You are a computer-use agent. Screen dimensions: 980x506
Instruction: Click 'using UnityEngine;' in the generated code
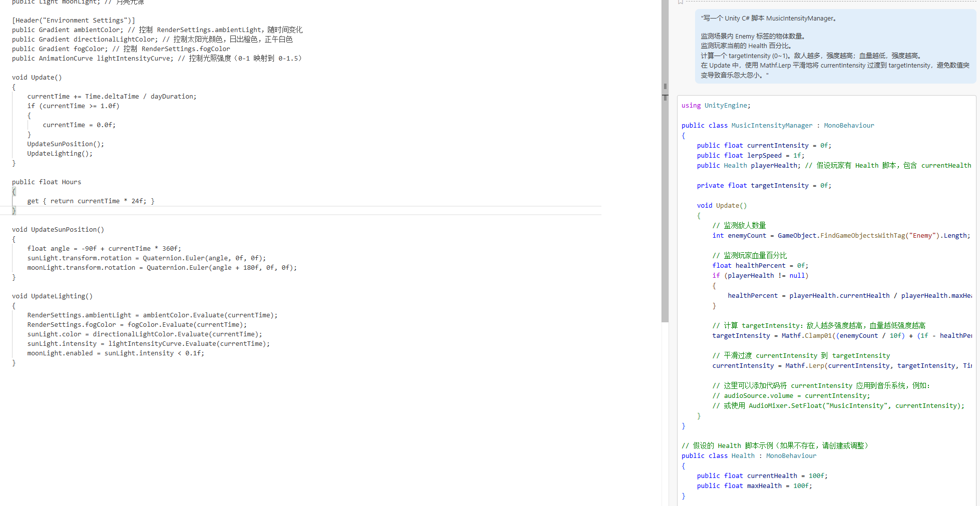[716, 106]
